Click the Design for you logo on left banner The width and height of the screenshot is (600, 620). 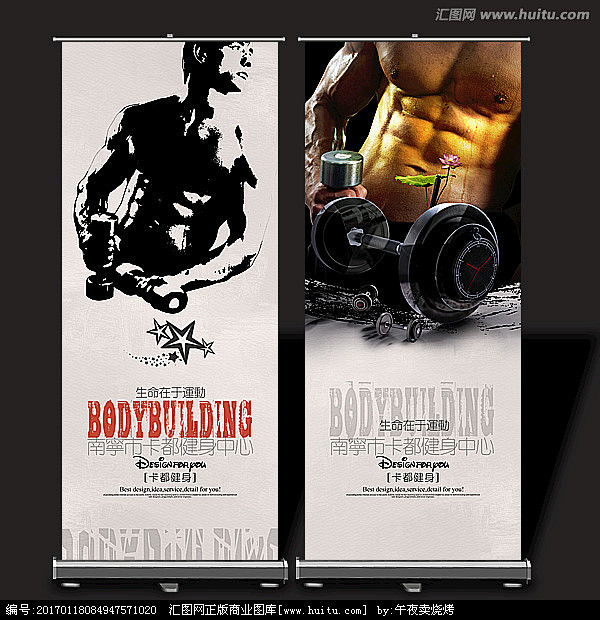(x=169, y=465)
